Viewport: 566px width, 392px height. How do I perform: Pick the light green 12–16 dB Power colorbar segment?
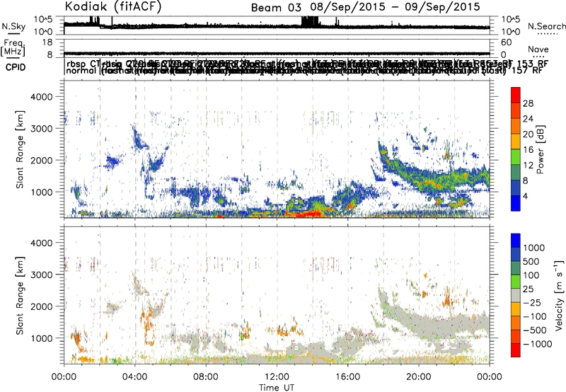click(516, 157)
